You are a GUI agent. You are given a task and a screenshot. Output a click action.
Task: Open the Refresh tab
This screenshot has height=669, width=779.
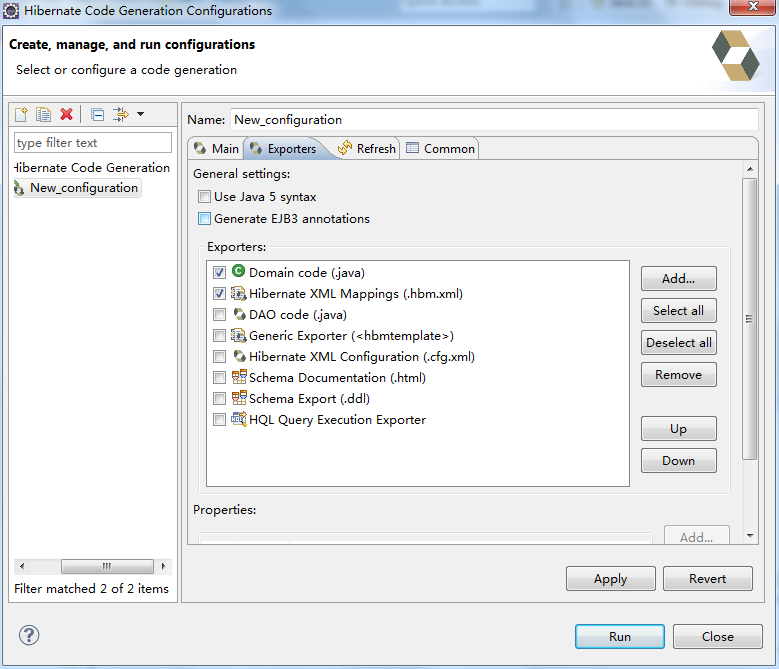(367, 149)
